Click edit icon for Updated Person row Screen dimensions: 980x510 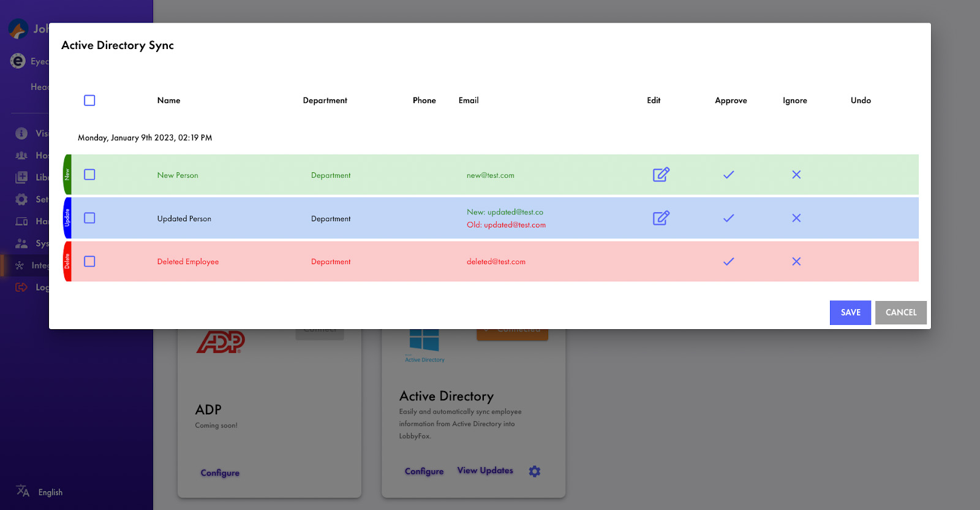point(661,218)
